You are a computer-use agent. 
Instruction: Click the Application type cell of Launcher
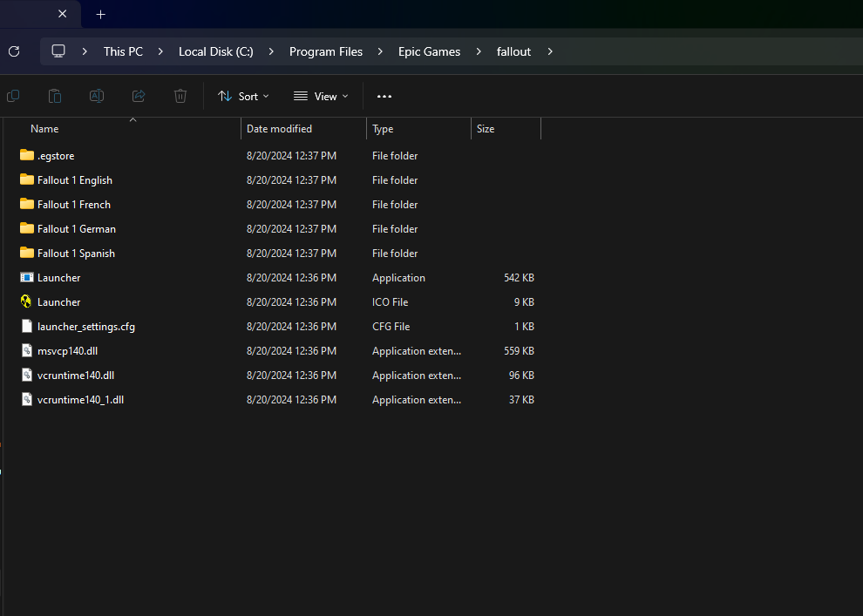(398, 278)
